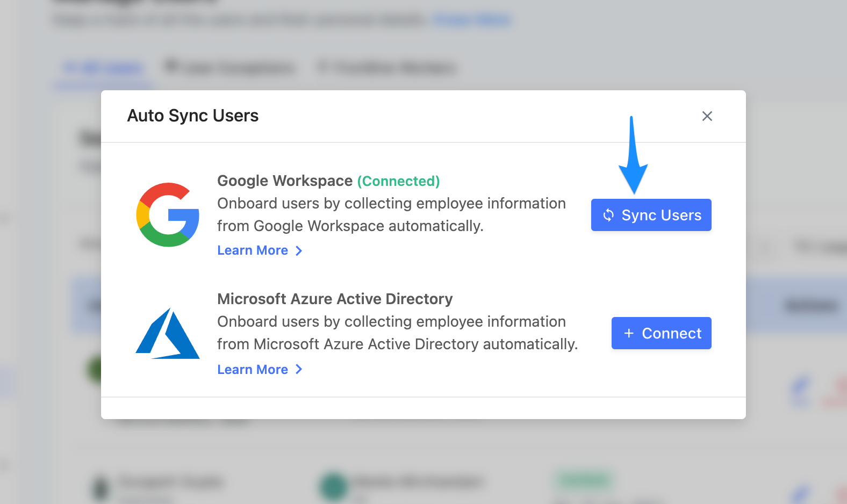Open Learn More for Azure Active Directory

pyautogui.click(x=260, y=370)
